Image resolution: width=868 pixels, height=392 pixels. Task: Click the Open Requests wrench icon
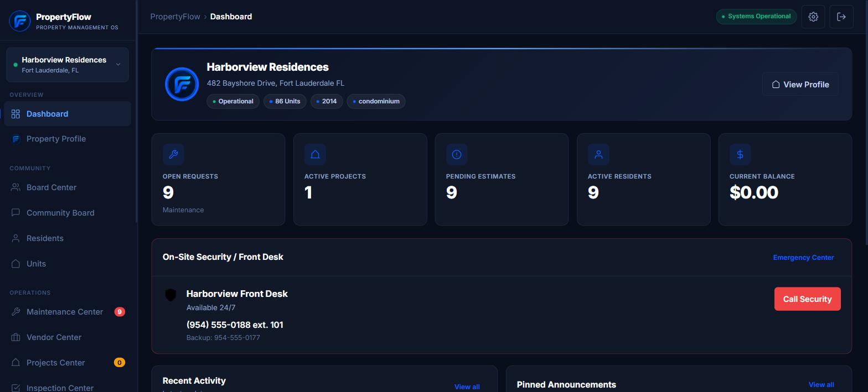(173, 154)
